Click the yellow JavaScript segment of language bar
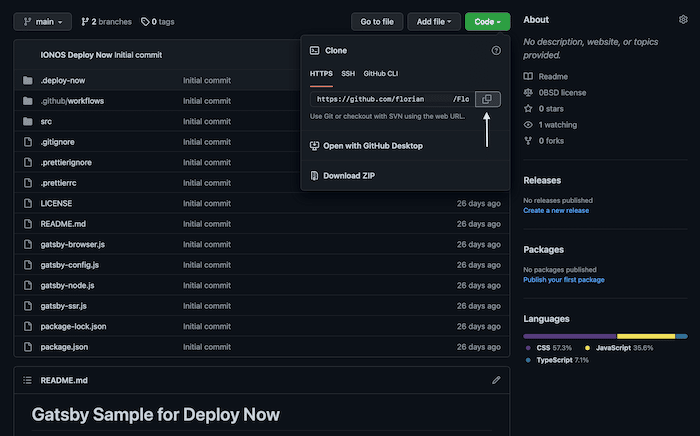Image resolution: width=700 pixels, height=436 pixels. (646, 336)
